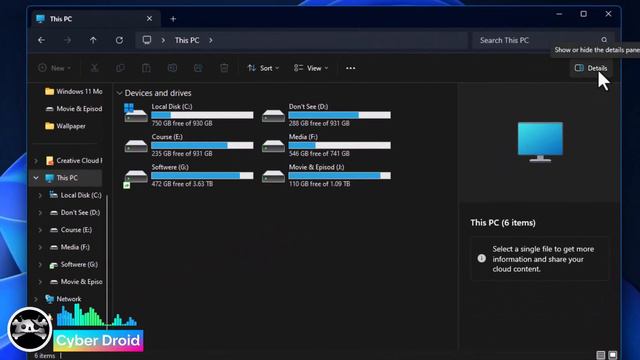Viewport: 640px width, 360px height.
Task: Select Movie & Episod (J:) drive icon
Action: pos(273,176)
